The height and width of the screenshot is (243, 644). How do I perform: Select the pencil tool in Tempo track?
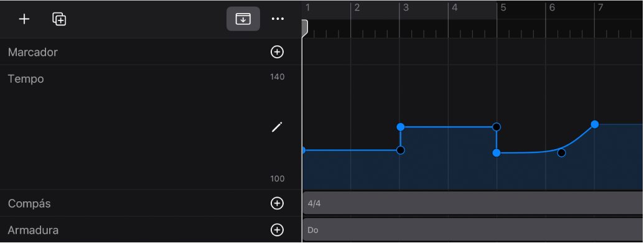coord(278,127)
